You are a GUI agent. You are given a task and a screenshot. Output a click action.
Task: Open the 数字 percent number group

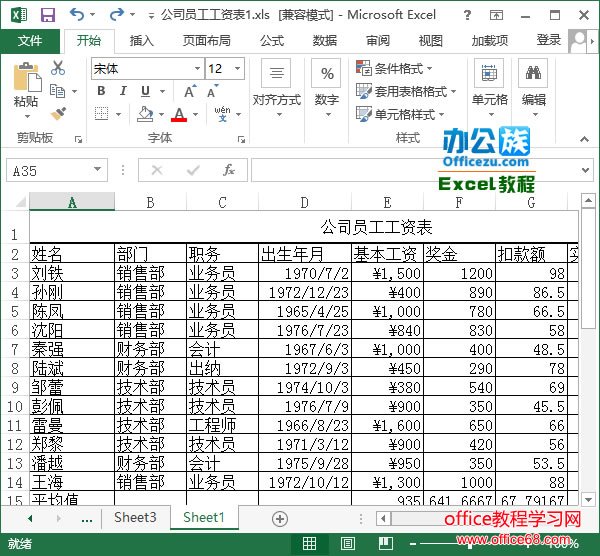click(326, 88)
